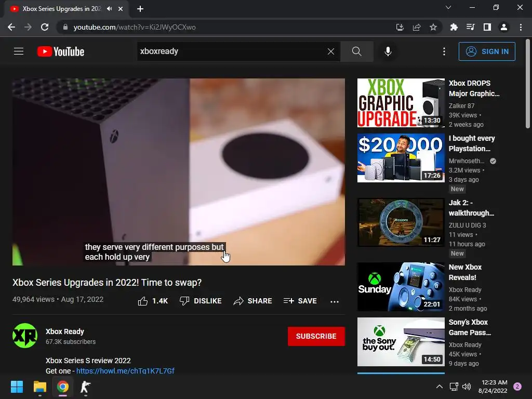Image resolution: width=532 pixels, height=399 pixels.
Task: Open system volume speaker icon
Action: coord(467,387)
